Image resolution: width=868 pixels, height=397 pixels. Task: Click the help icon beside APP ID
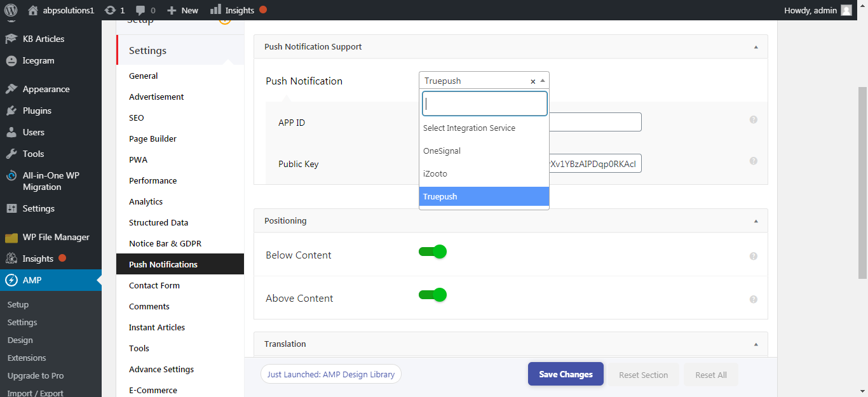[754, 119]
